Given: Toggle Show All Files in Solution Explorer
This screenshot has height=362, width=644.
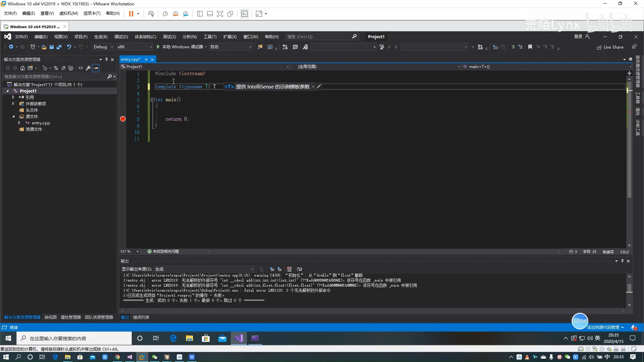Looking at the screenshot, I should (x=71, y=68).
